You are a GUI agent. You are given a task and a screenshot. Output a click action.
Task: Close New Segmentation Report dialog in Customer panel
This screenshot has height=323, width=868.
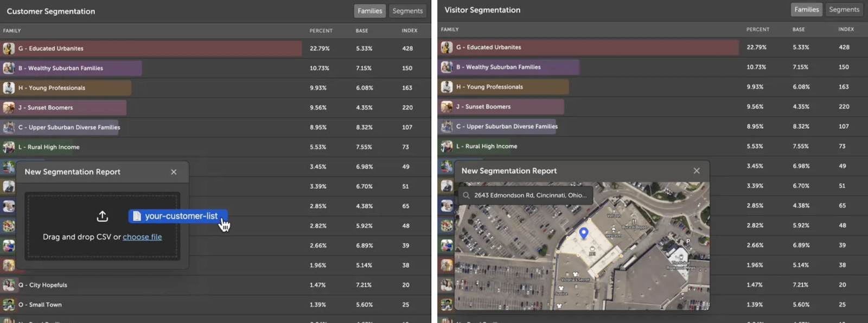click(x=174, y=172)
